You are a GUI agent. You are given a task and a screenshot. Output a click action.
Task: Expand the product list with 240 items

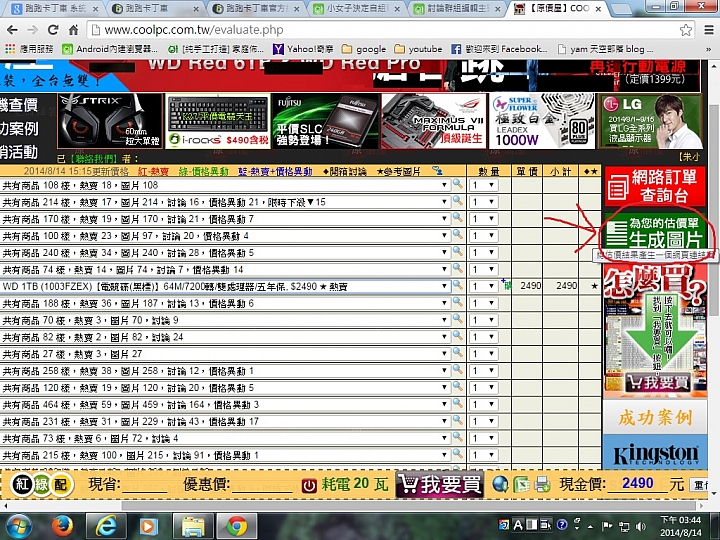(x=225, y=253)
